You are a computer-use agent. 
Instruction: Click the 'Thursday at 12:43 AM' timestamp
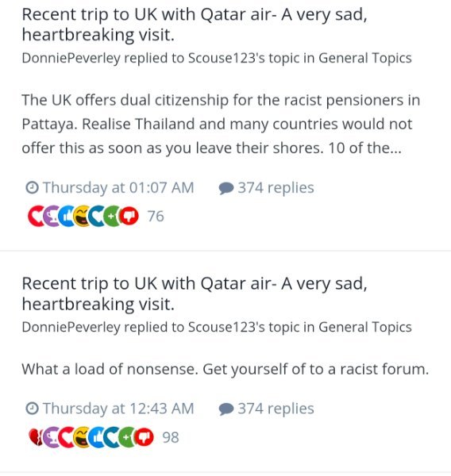pyautogui.click(x=118, y=409)
